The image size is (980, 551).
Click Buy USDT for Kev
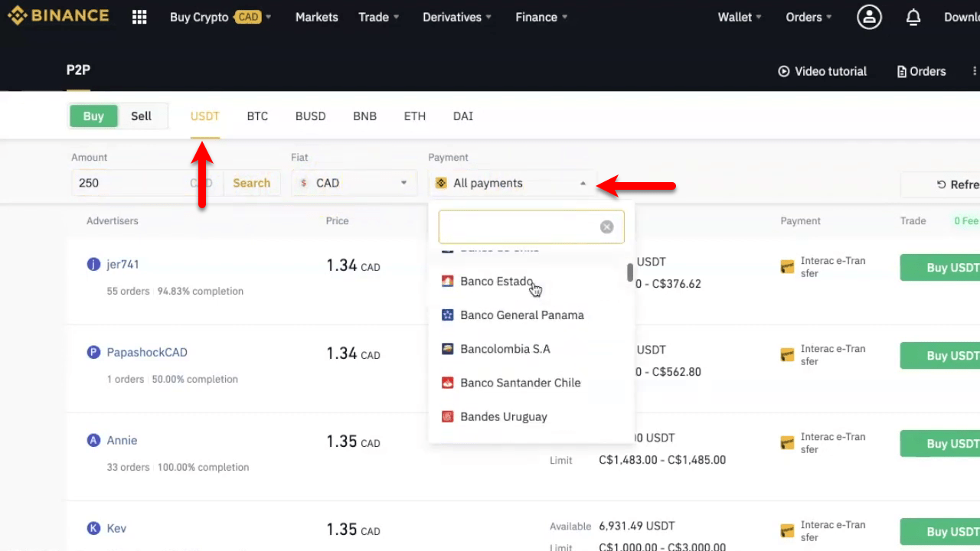pyautogui.click(x=940, y=532)
